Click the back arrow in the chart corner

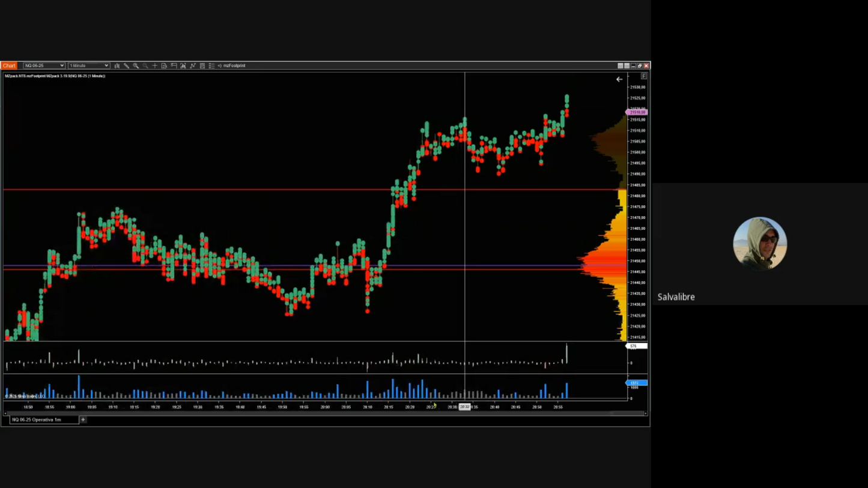coord(619,79)
